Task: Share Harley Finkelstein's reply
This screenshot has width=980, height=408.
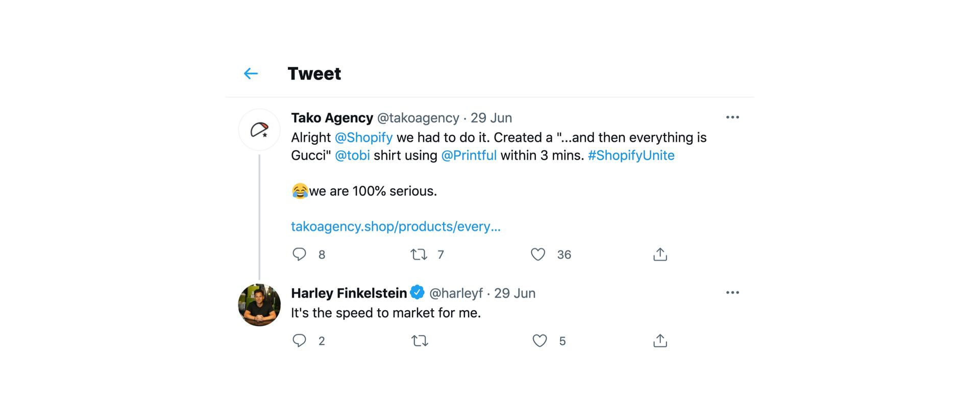Action: coord(660,340)
